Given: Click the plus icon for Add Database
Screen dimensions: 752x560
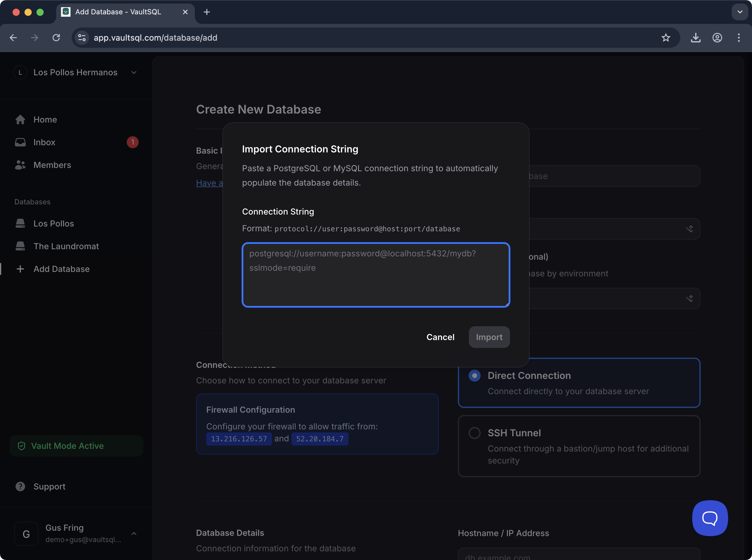Looking at the screenshot, I should click(20, 269).
